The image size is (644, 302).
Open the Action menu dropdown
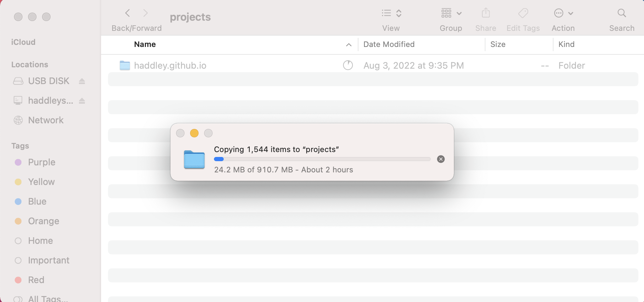(563, 13)
